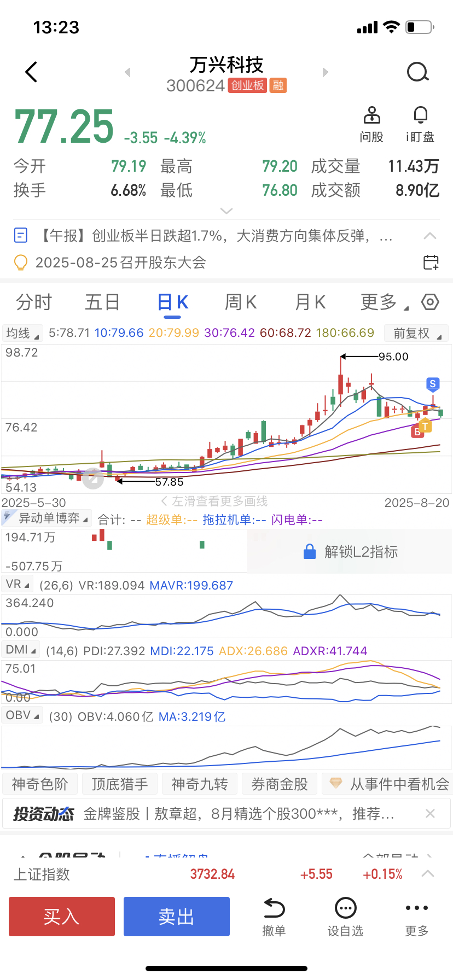453x980 pixels.
Task: Tap the blue 卖出 button
Action: point(177,917)
